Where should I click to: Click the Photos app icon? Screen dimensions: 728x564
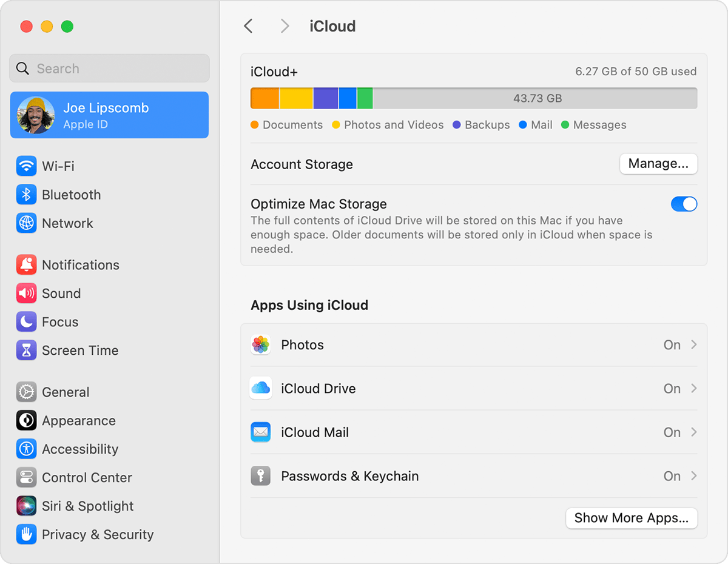pyautogui.click(x=260, y=344)
